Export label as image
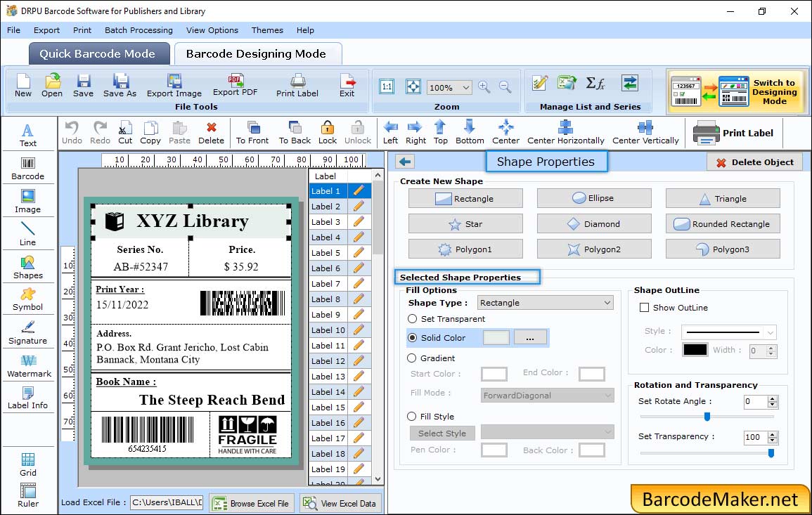The image size is (812, 515). coord(174,86)
